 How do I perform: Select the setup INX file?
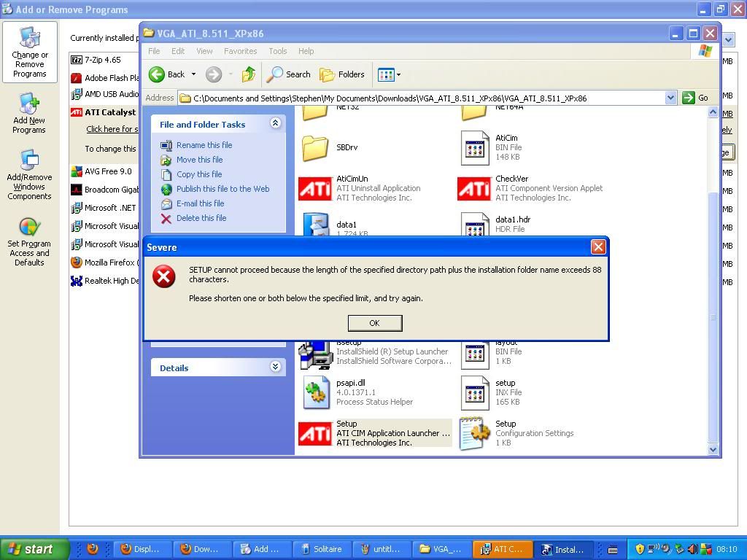point(492,392)
